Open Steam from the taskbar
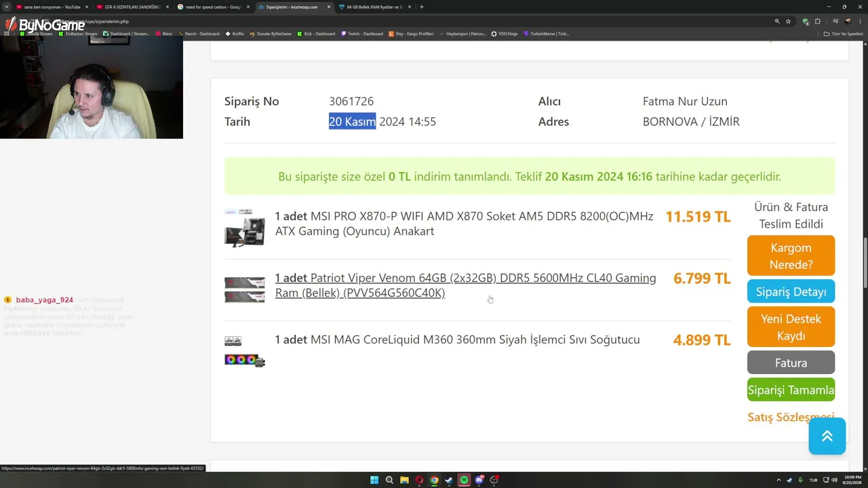 449,480
